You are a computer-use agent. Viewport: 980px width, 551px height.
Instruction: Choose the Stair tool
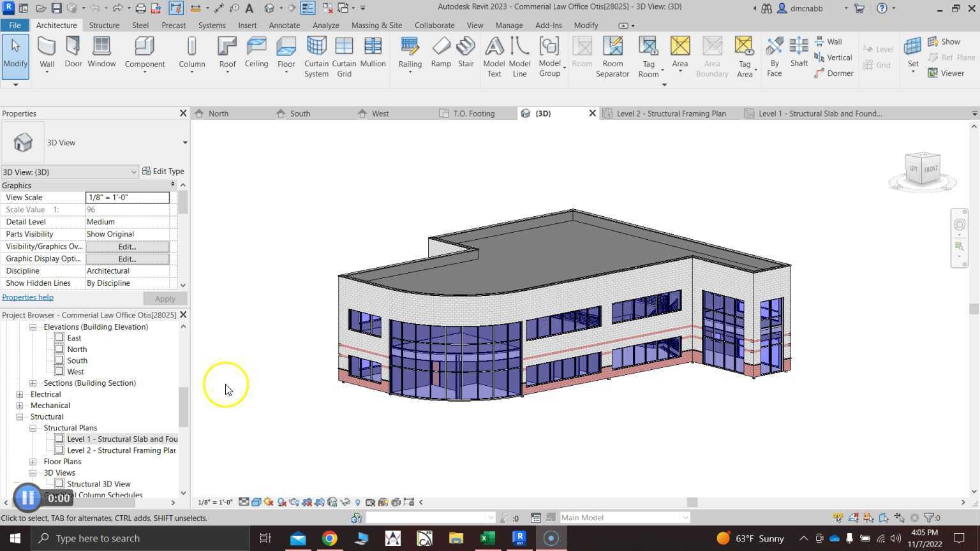tap(466, 52)
